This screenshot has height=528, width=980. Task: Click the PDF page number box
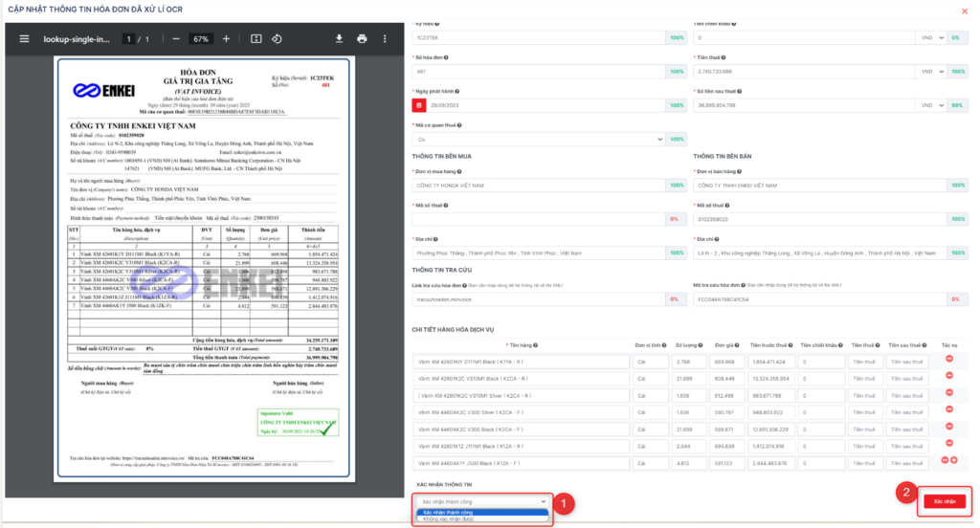point(129,39)
